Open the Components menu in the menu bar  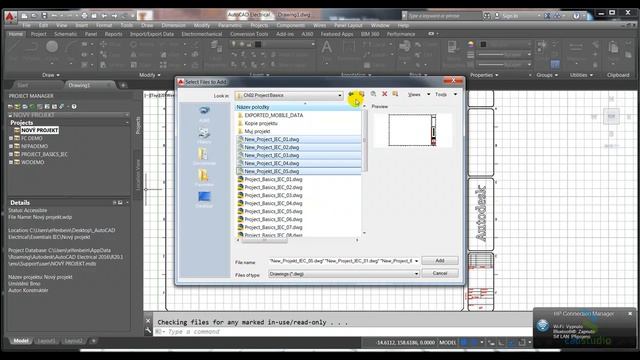291,25
